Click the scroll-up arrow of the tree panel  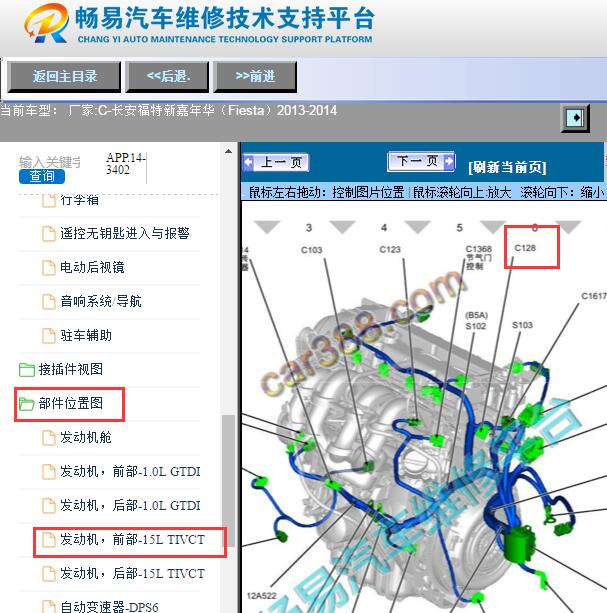coord(229,152)
